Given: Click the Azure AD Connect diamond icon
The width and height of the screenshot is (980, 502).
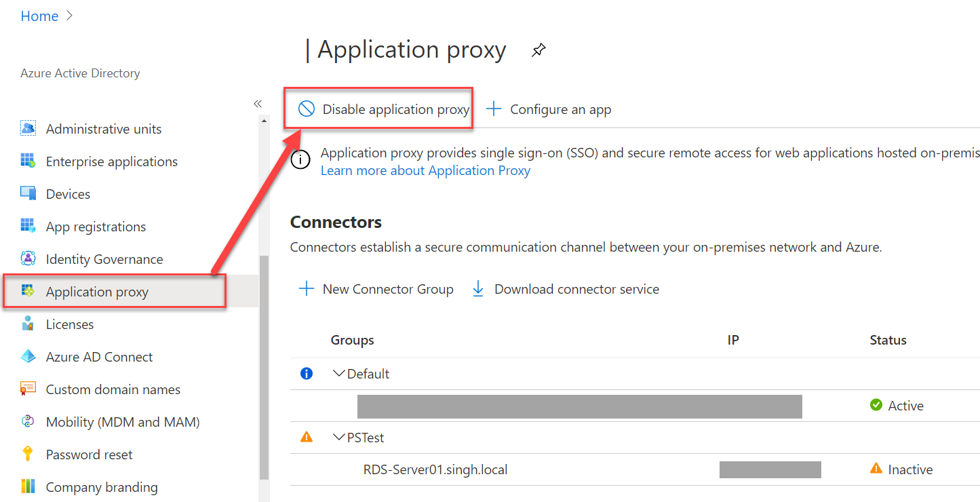Looking at the screenshot, I should click(28, 357).
